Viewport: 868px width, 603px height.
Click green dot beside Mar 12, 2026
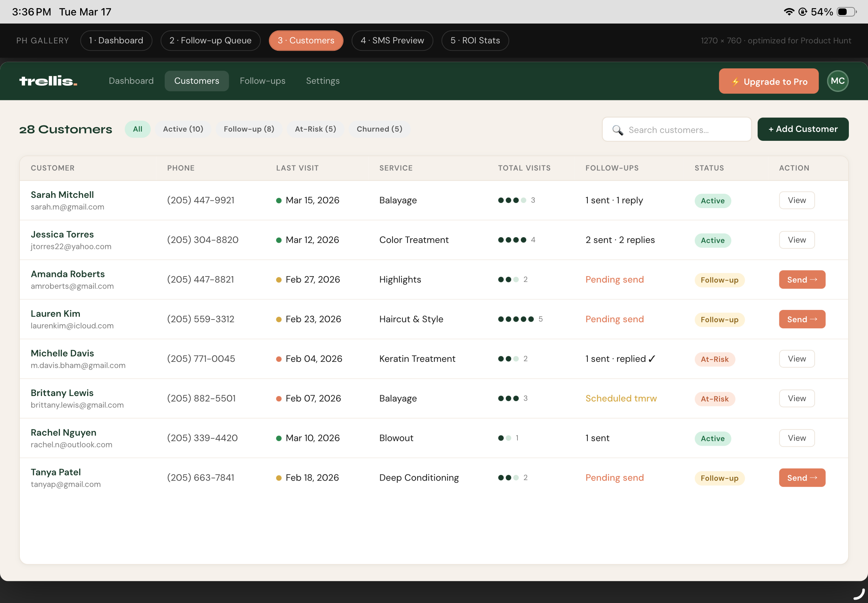click(278, 240)
